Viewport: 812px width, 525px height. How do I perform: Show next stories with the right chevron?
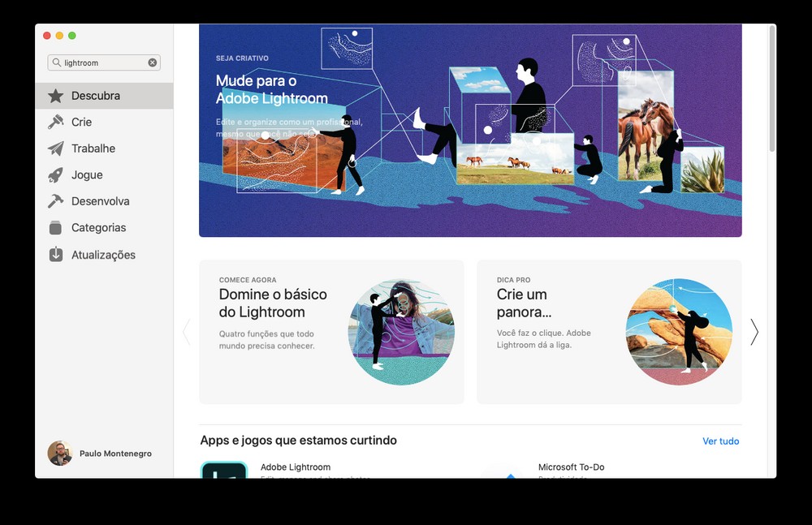click(754, 332)
